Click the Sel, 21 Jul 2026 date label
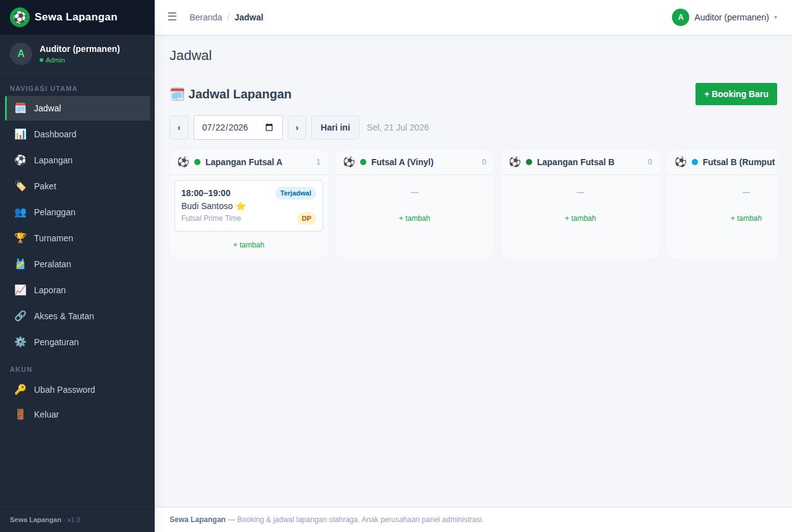 click(398, 127)
